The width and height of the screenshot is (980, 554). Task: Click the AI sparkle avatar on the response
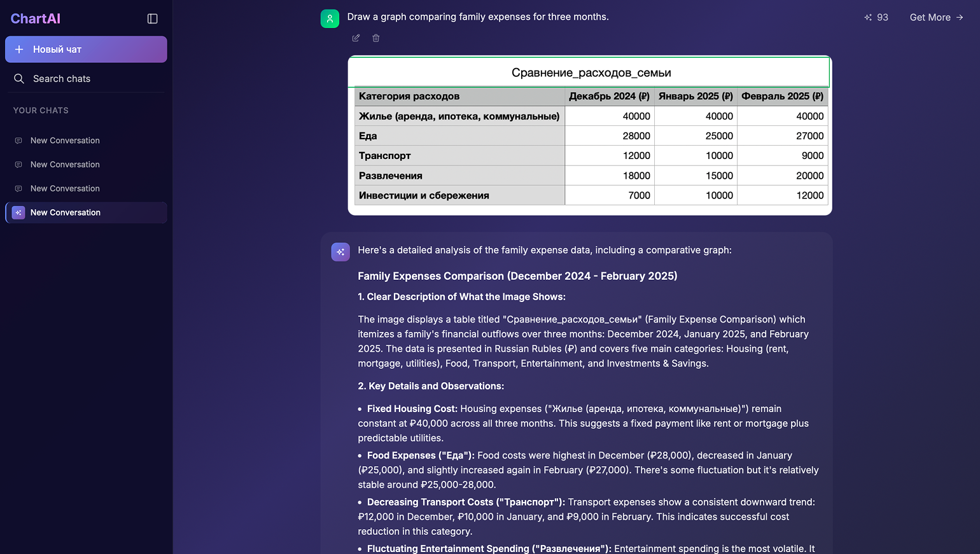pyautogui.click(x=340, y=252)
